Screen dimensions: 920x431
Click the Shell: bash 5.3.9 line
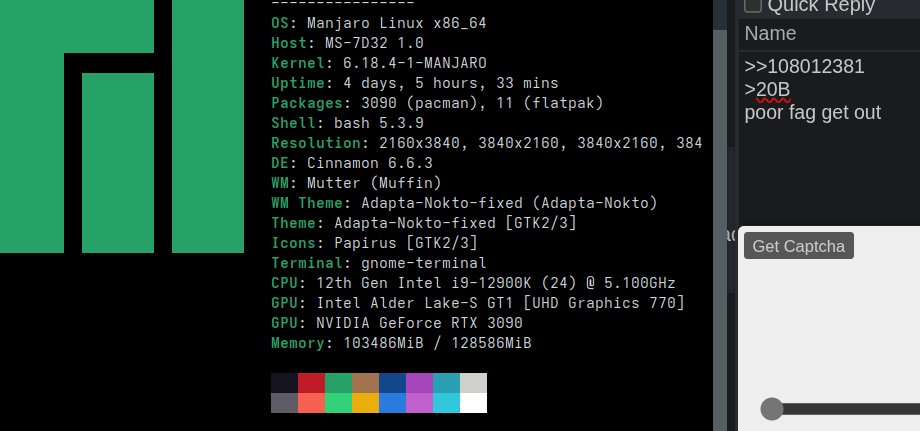(347, 123)
